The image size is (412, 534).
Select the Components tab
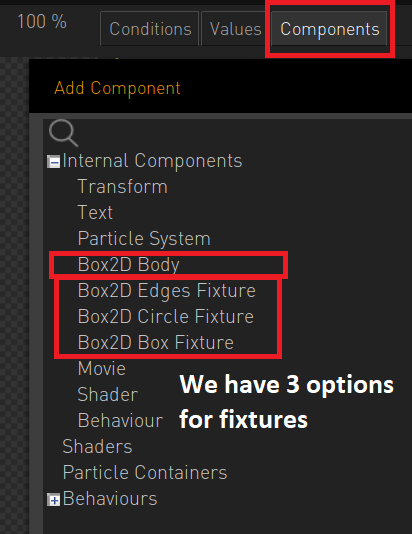tap(329, 29)
